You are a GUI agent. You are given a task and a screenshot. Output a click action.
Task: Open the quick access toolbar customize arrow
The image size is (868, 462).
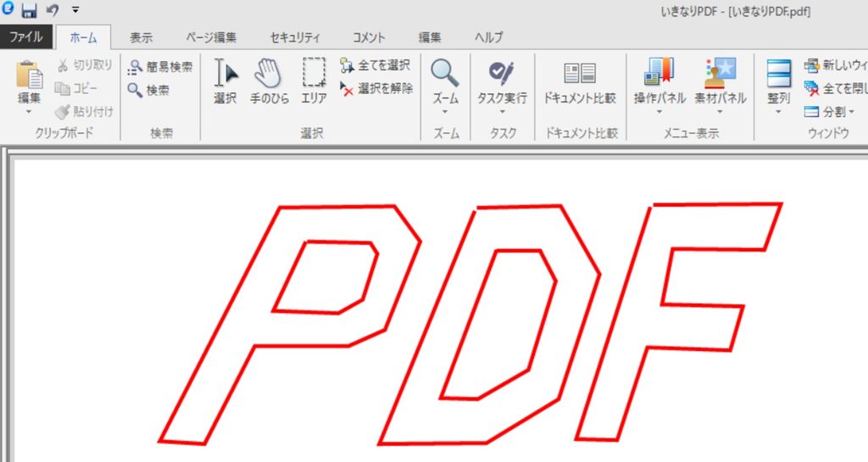click(75, 10)
